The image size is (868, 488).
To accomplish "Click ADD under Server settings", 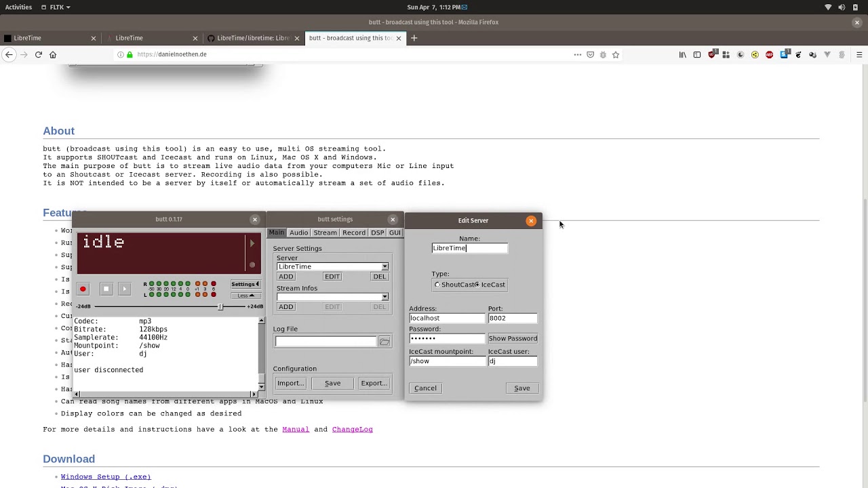I will pos(285,277).
